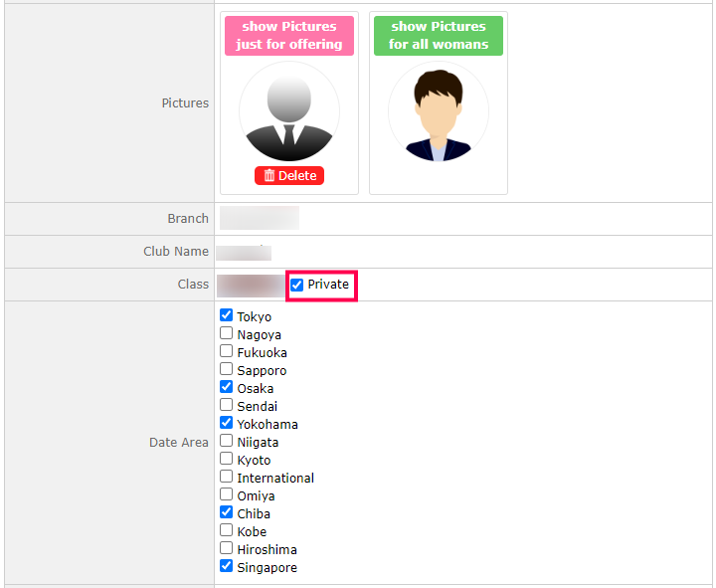Select the Hiroshima checkbox
The width and height of the screenshot is (716, 588).
227,548
